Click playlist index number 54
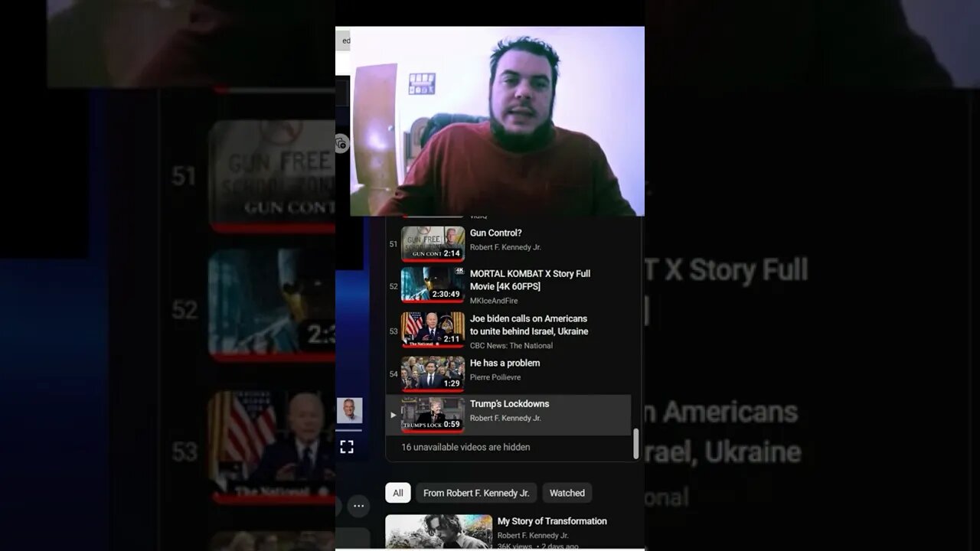This screenshot has width=980, height=551. (x=394, y=374)
